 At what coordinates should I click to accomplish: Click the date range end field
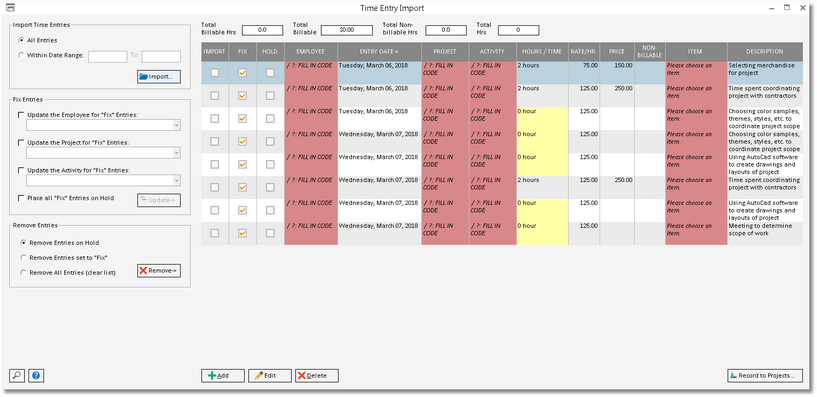[161, 56]
